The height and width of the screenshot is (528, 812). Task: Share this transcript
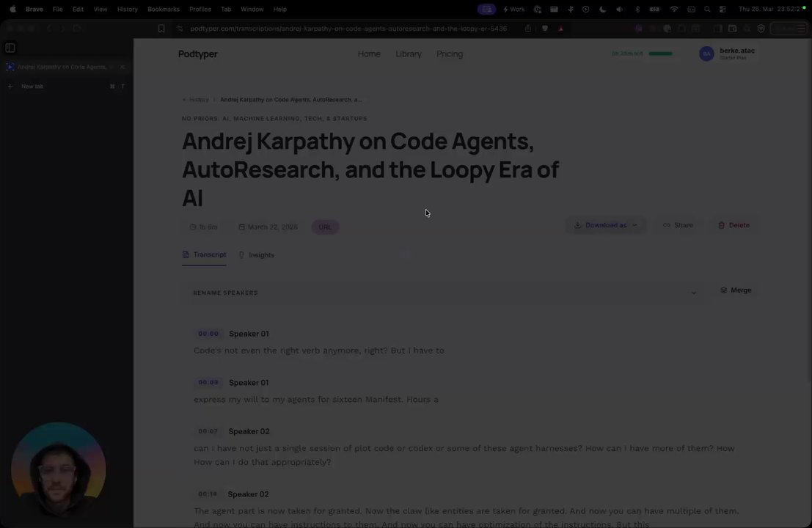click(x=678, y=225)
